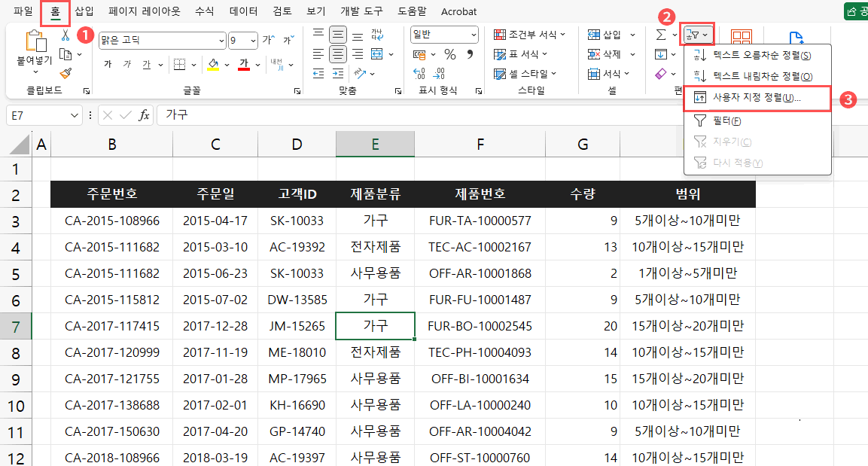Switch to the 데이터 tab

[243, 11]
